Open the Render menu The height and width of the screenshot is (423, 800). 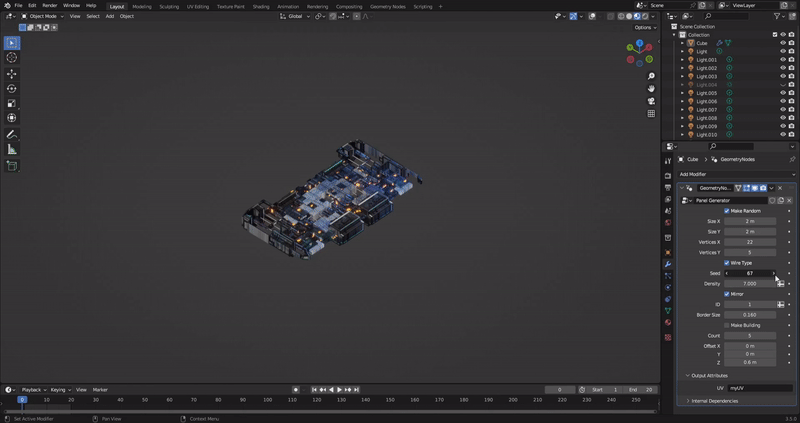(49, 6)
